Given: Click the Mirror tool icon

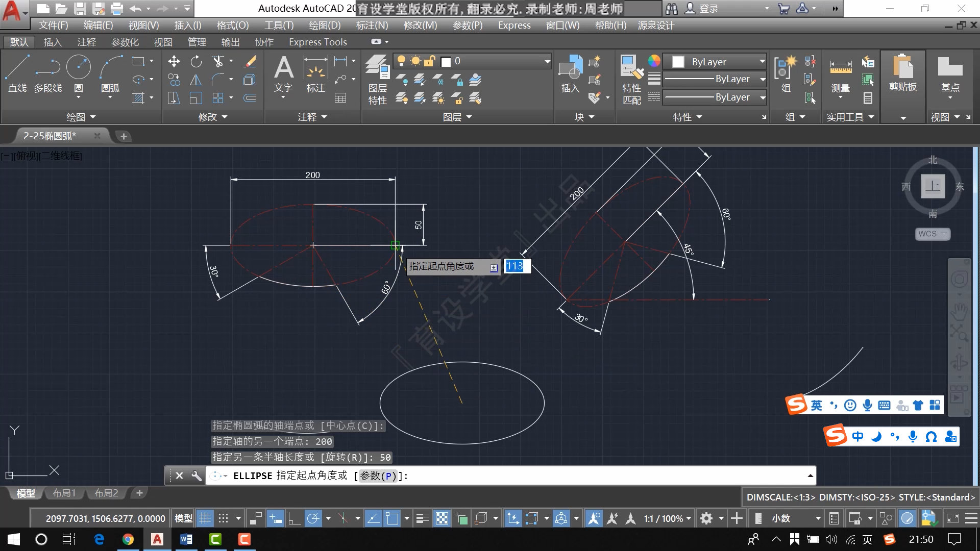Looking at the screenshot, I should [196, 80].
